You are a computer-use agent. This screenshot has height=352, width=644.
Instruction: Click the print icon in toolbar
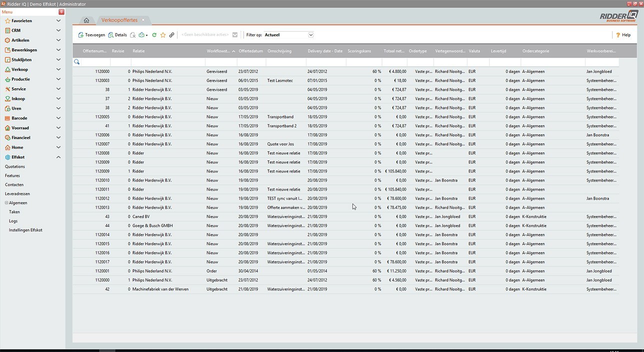[x=142, y=35]
